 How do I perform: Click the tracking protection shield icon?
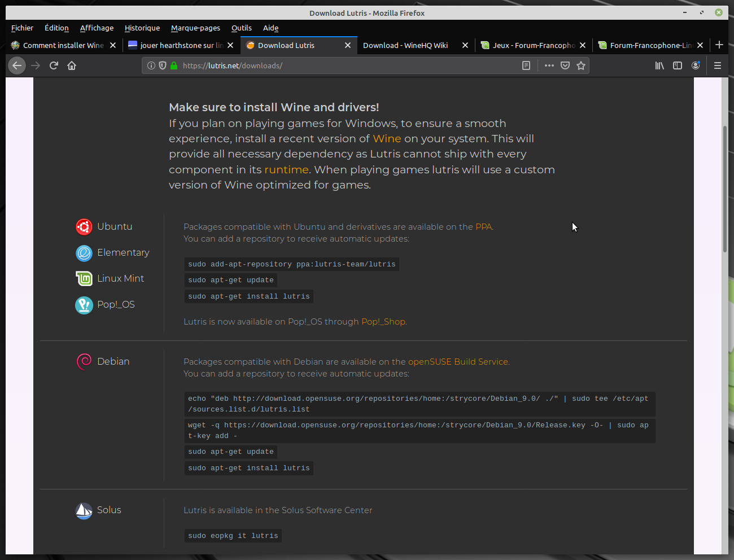point(163,65)
